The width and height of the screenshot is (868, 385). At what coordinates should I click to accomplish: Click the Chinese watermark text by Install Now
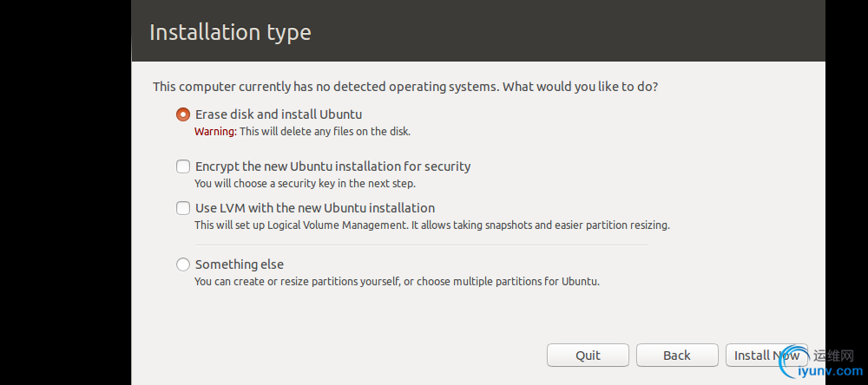click(x=834, y=356)
